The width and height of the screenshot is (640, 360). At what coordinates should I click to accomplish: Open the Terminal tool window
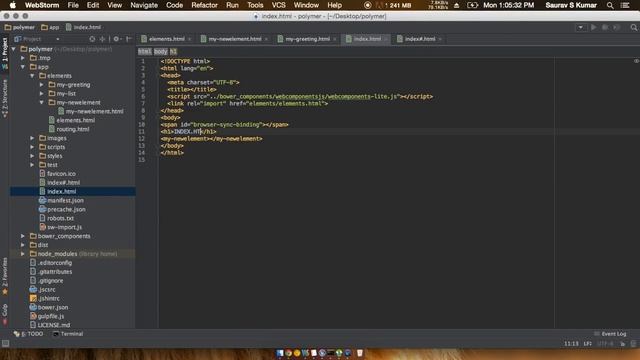(68, 334)
